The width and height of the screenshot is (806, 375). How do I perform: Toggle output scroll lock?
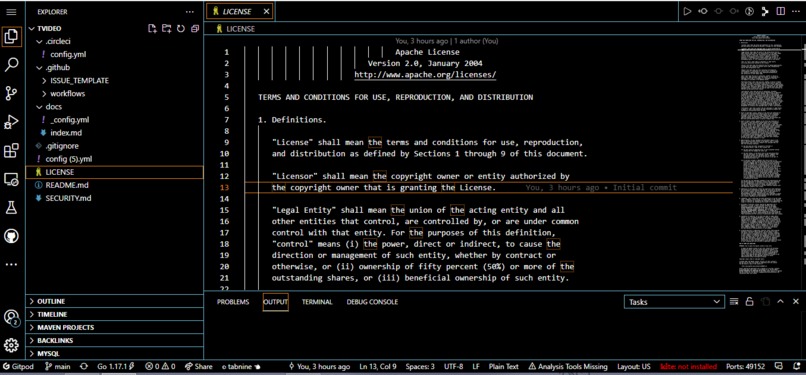pos(749,302)
